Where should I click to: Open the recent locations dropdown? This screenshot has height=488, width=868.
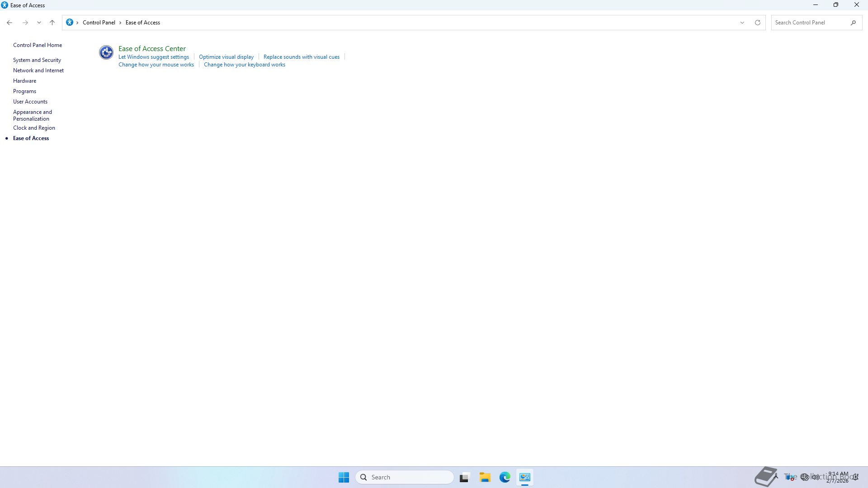(x=39, y=23)
